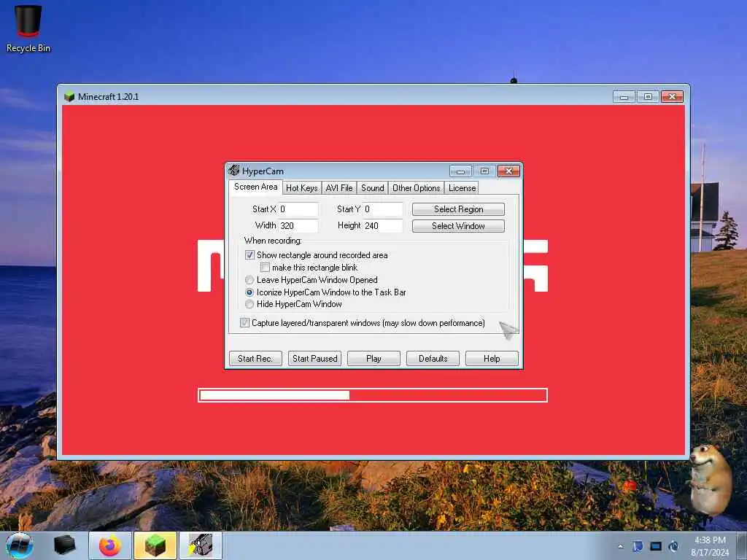
Task: Click the Minecraft grass block title icon
Action: point(69,96)
